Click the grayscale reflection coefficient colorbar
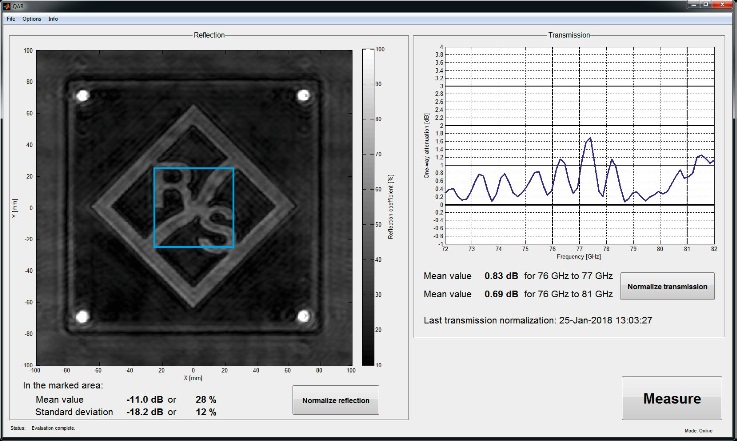Viewport: 738px width, 442px height. pos(368,207)
